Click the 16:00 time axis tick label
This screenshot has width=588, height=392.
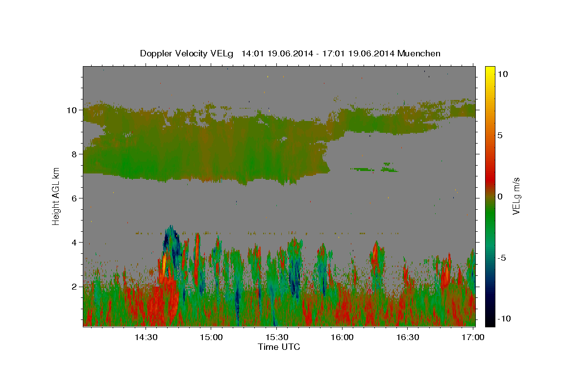coord(342,338)
